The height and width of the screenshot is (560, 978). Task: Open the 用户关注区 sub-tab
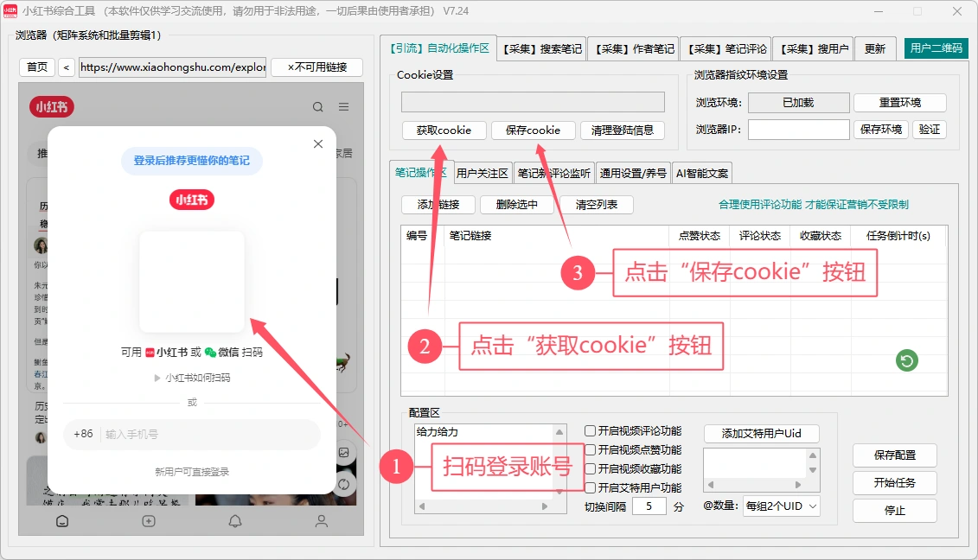(483, 174)
